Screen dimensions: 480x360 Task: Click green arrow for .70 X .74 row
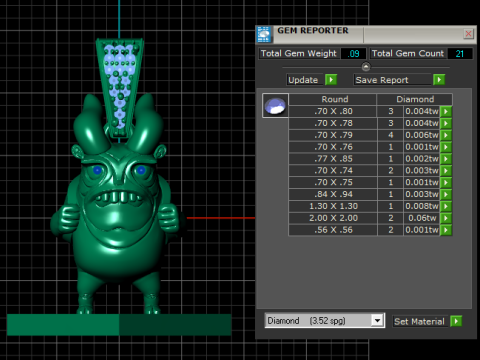pos(446,171)
